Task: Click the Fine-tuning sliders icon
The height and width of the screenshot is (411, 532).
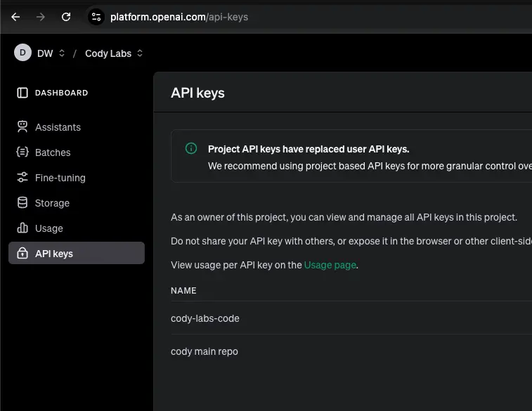Action: point(22,177)
